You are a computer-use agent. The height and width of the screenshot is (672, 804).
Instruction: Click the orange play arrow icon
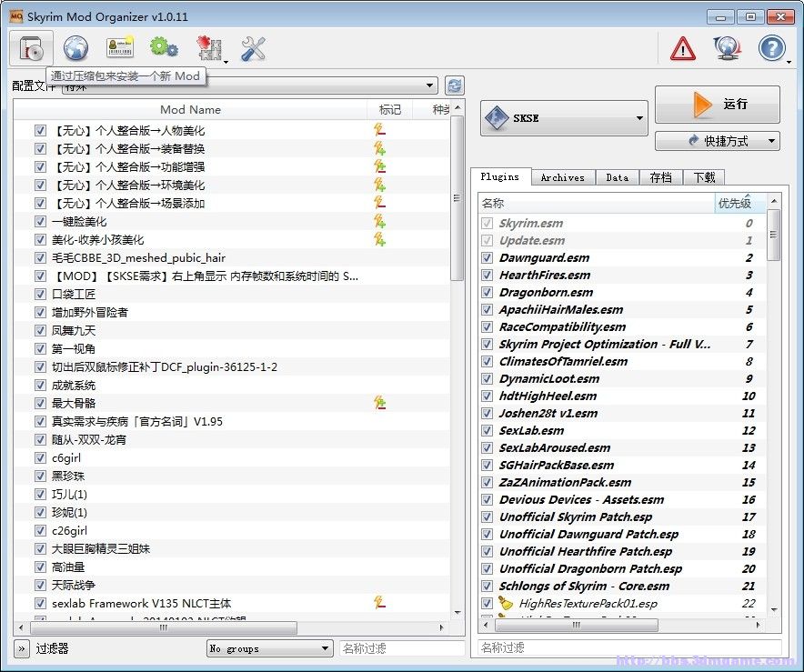tap(702, 104)
